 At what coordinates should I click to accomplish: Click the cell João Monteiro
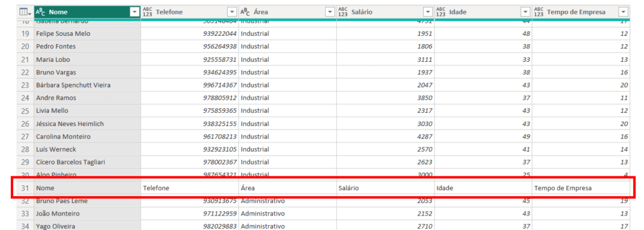tap(87, 214)
